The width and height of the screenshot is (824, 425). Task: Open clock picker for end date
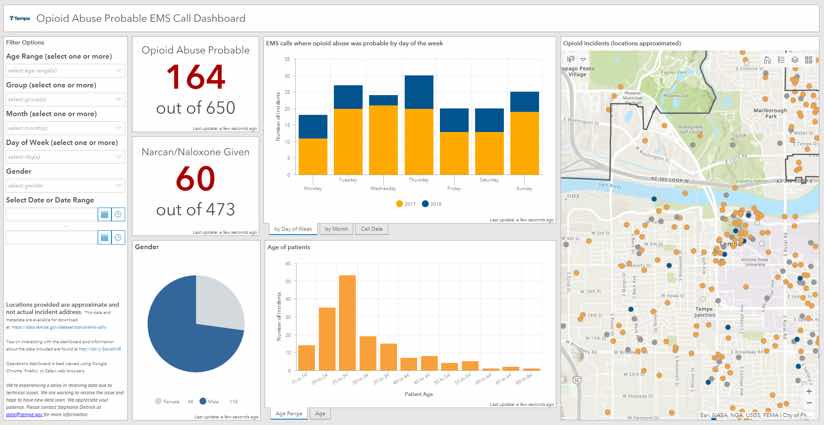click(x=119, y=237)
